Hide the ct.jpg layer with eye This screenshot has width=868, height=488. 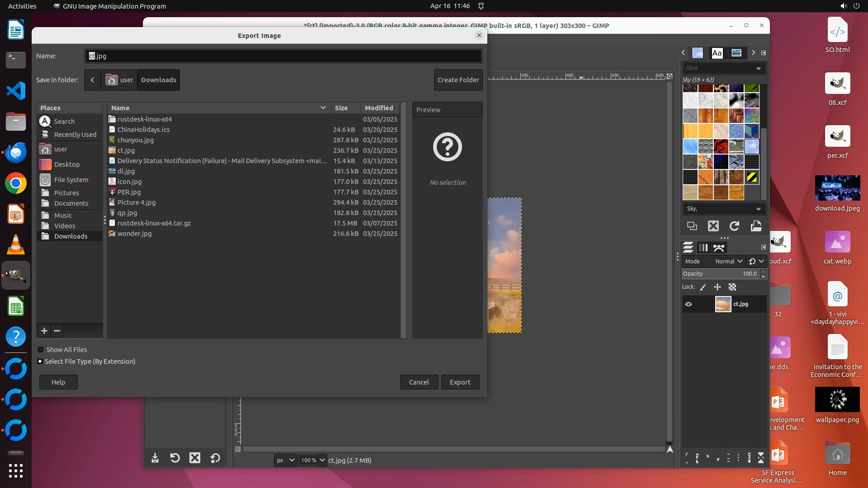(689, 304)
